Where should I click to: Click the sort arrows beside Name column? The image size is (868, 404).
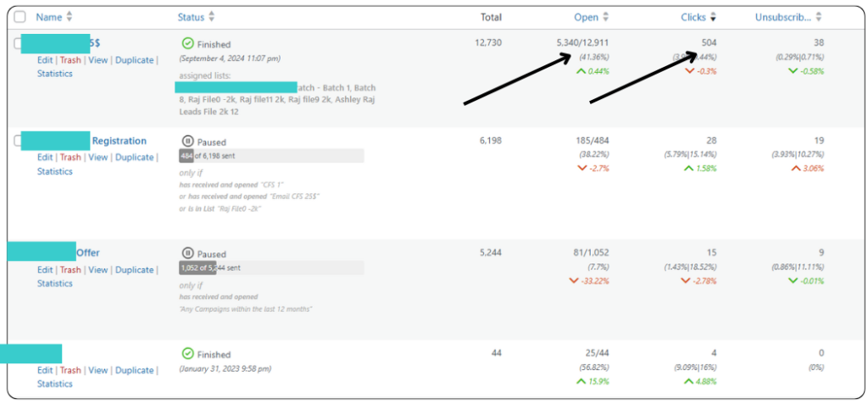click(70, 17)
